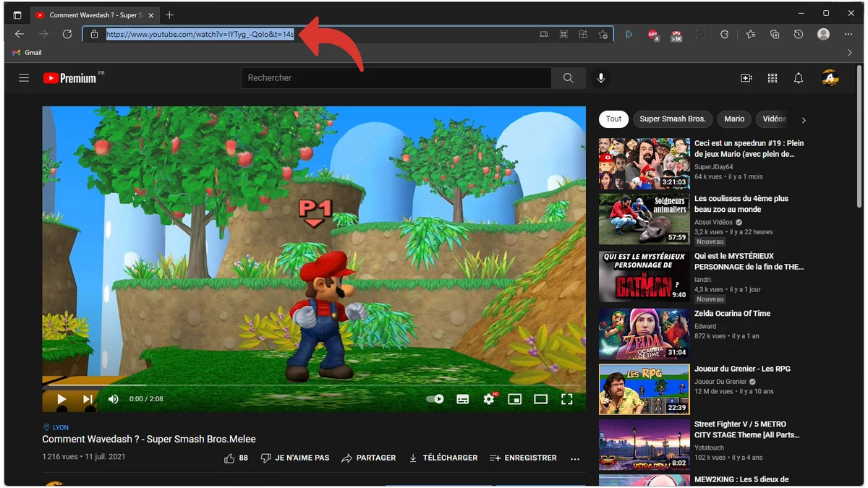Open Edge Settings and more menu
Screen dimensions: 868x488
(x=848, y=34)
